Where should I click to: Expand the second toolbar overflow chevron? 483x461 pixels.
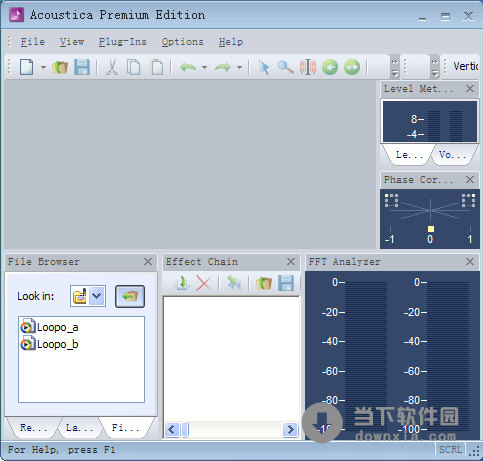[x=435, y=68]
